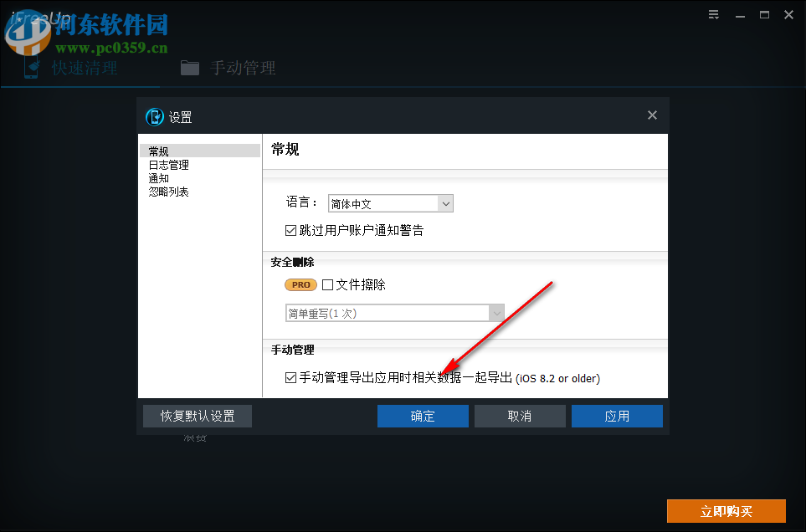Enable the 文件擦除 option
806x532 pixels.
coord(326,284)
